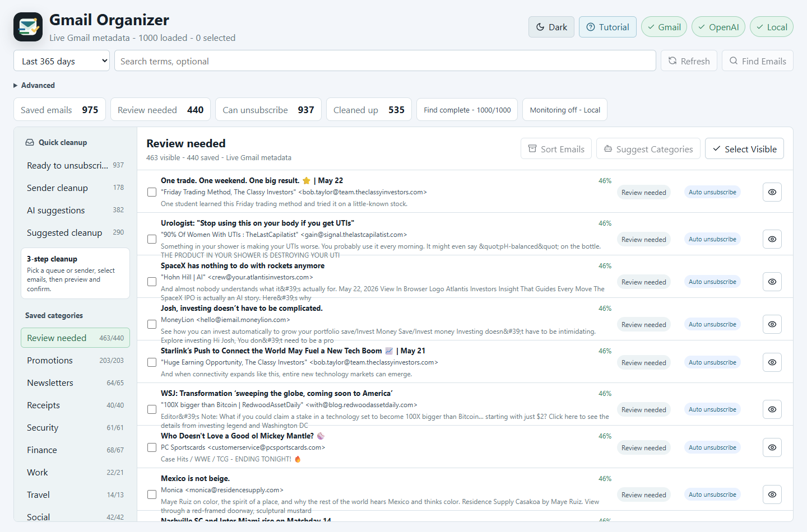807x532 pixels.
Task: Open the Tutorial
Action: click(x=607, y=27)
